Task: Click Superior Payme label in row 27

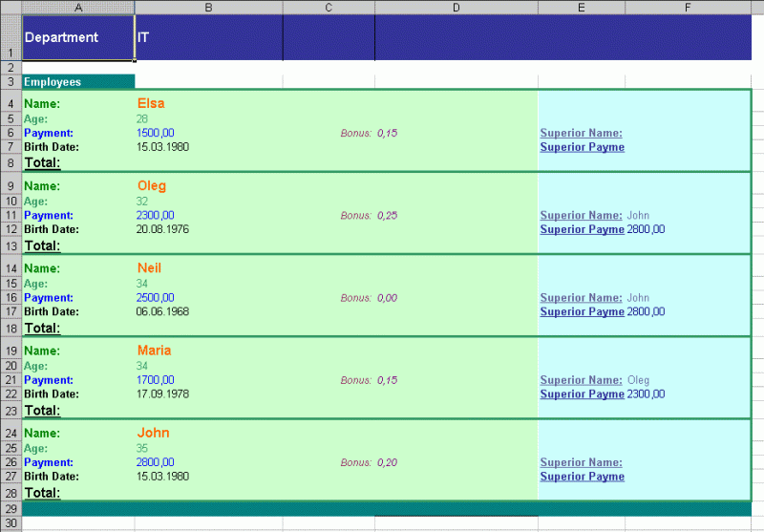Action: pyautogui.click(x=583, y=477)
